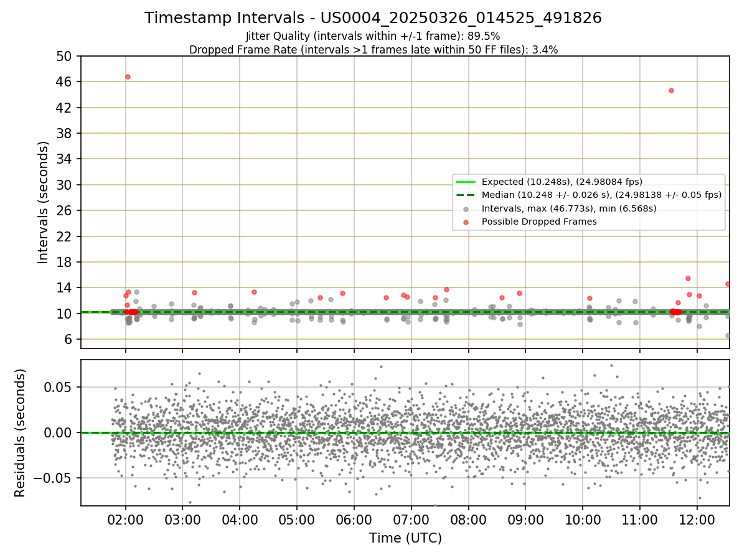This screenshot has width=747, height=560.
Task: Click the red dot swatch beside "Possible Dropped Frames"
Action: 466,222
